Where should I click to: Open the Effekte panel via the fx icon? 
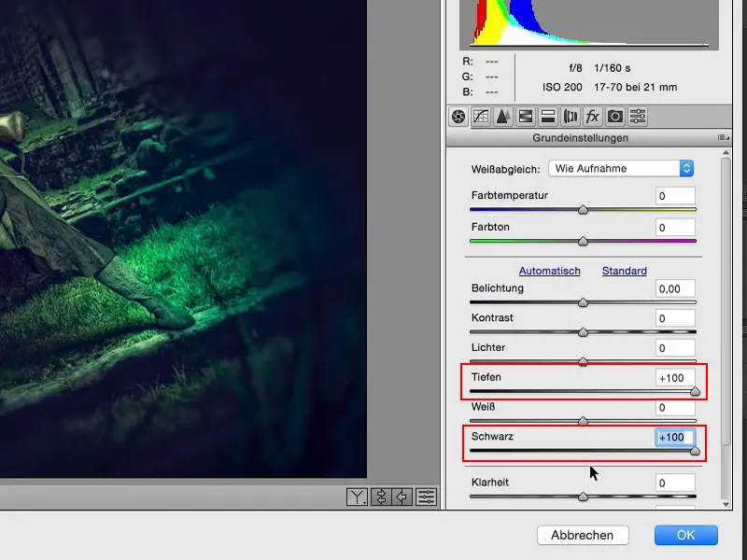(x=590, y=116)
